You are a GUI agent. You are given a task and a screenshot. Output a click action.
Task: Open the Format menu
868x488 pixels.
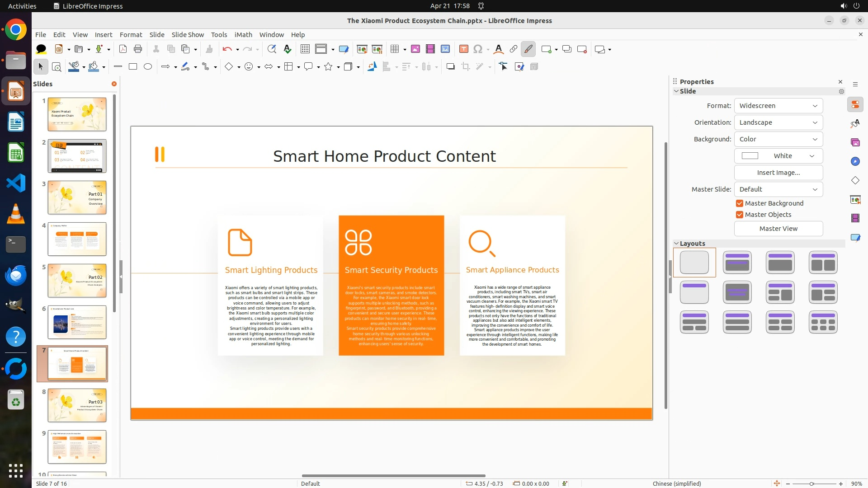pyautogui.click(x=131, y=35)
